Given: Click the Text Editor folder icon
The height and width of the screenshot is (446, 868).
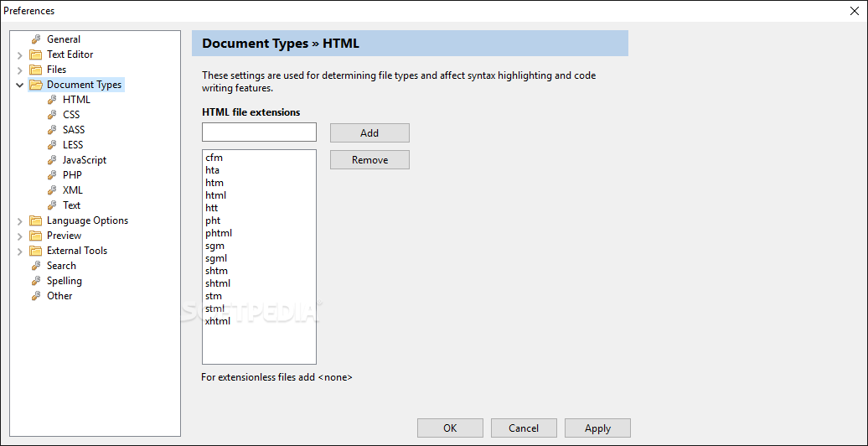Looking at the screenshot, I should pyautogui.click(x=36, y=54).
